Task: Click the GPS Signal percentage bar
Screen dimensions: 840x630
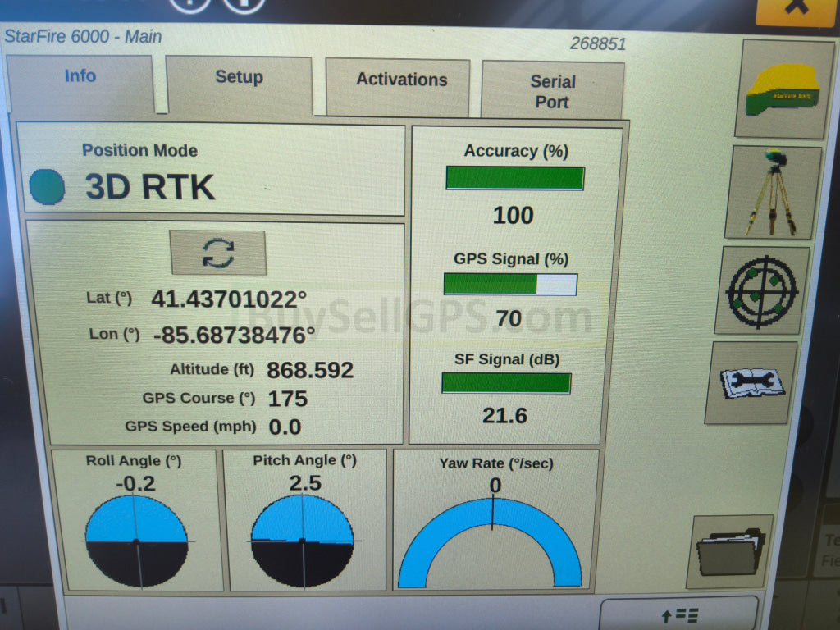Action: click(x=510, y=284)
